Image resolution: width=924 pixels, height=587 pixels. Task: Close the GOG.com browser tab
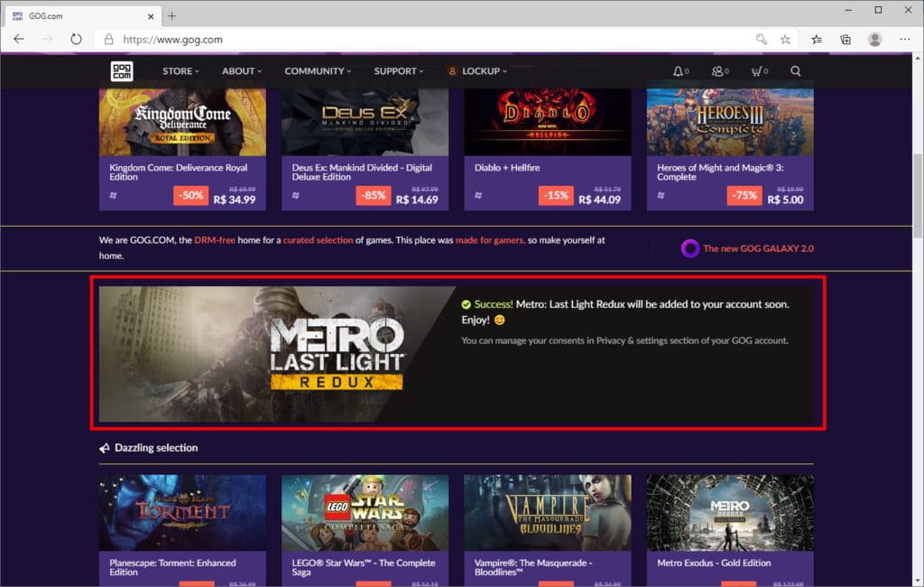point(151,16)
